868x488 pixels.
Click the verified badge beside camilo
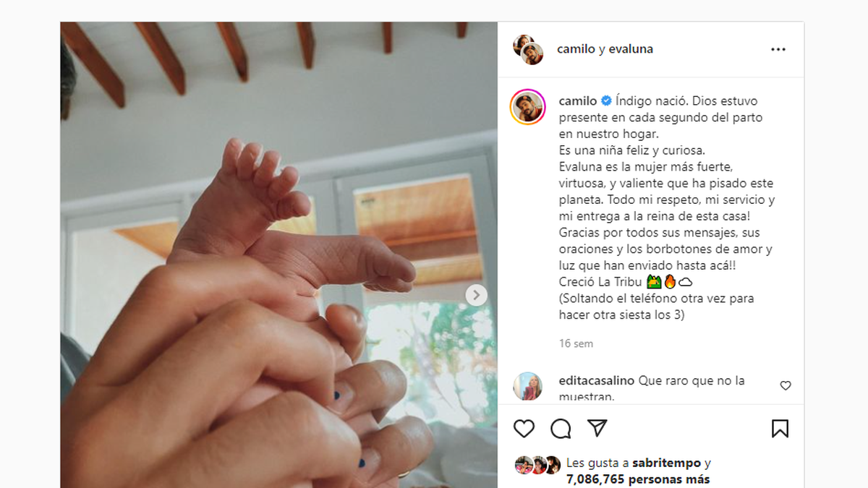pyautogui.click(x=606, y=101)
